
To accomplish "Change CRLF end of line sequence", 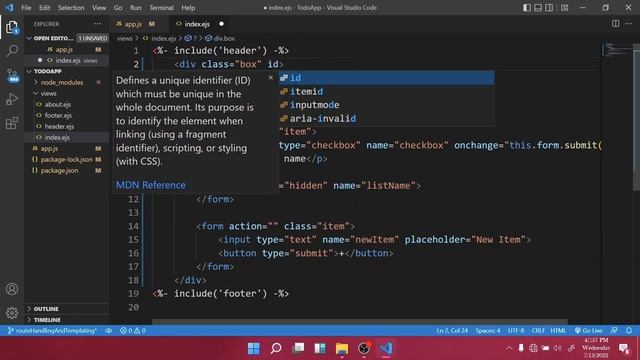I will tap(538, 331).
